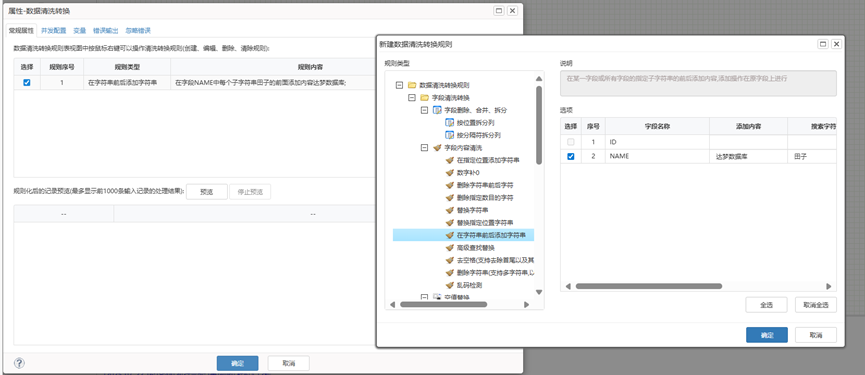This screenshot has height=375, width=865.
Task: Click the 田子 search string cell
Action: (812, 157)
